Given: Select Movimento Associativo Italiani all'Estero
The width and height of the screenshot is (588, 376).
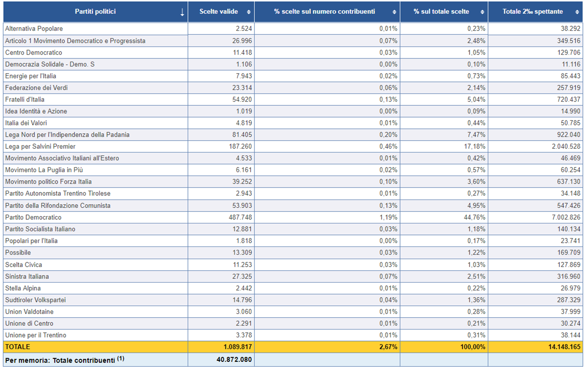Looking at the screenshot, I should click(62, 158).
